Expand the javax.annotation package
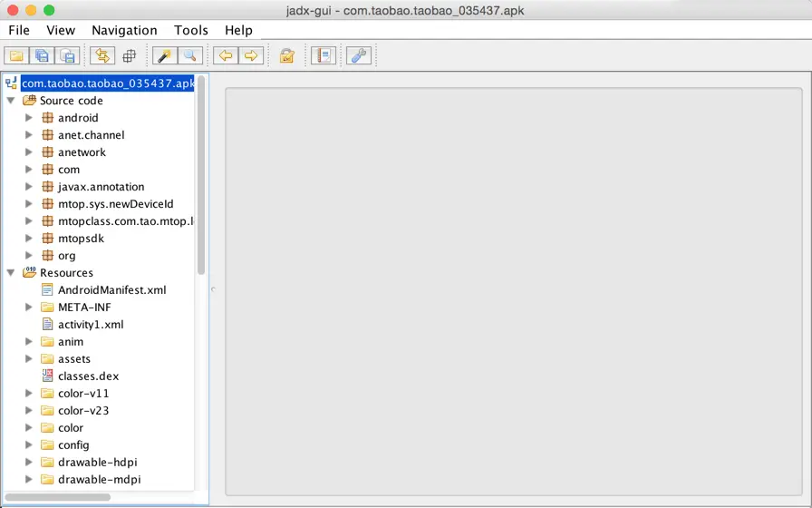 tap(29, 187)
